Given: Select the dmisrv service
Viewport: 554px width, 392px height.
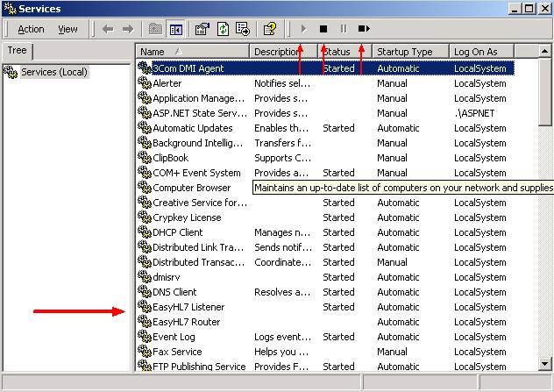Looking at the screenshot, I should [x=325, y=277].
